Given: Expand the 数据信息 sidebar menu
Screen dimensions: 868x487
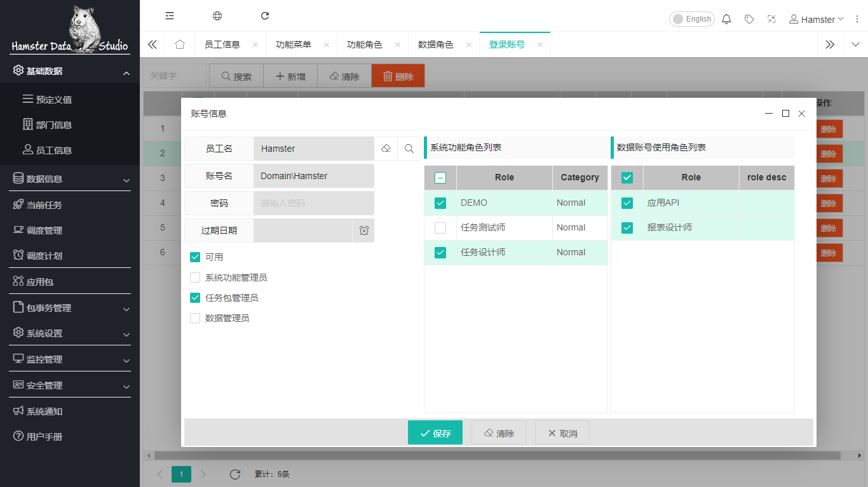Looking at the screenshot, I should 70,179.
